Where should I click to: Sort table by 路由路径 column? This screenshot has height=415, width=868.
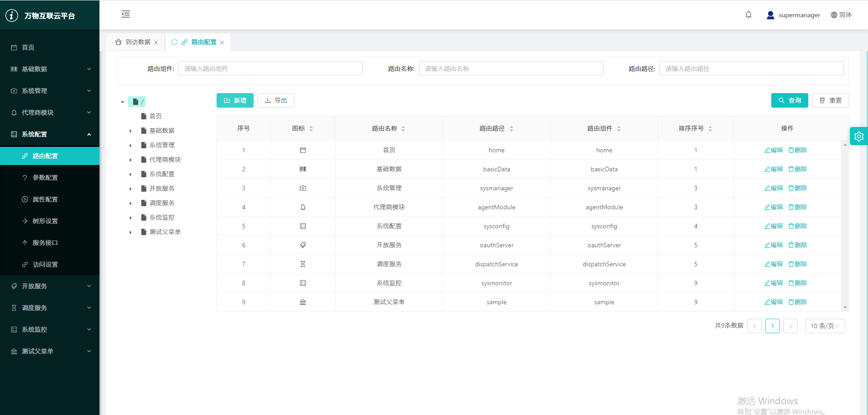[x=511, y=129]
